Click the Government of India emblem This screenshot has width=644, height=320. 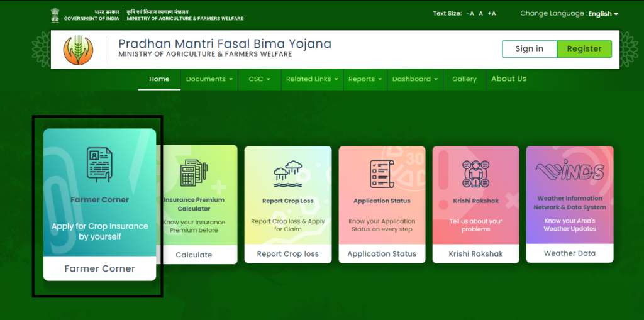55,15
